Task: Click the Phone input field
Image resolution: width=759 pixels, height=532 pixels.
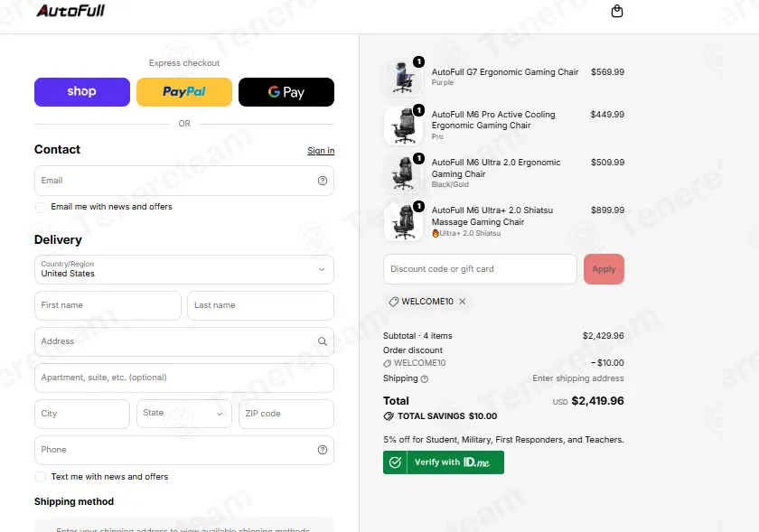Action: coord(184,450)
